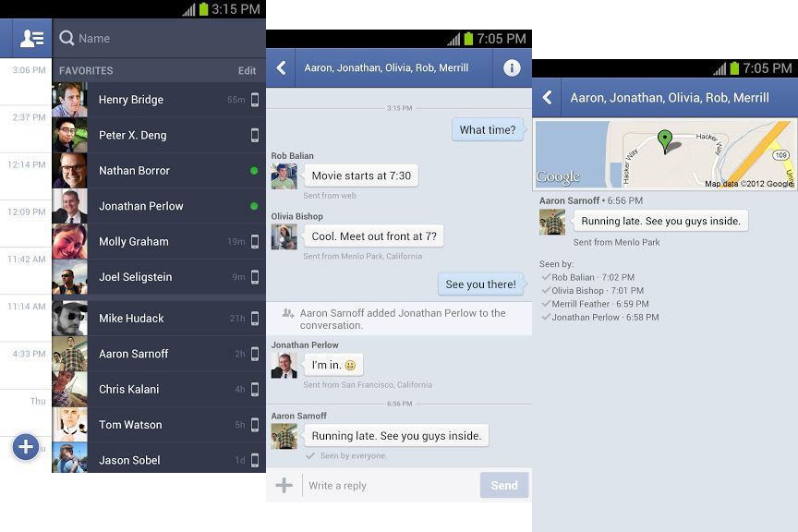Tap the search magnifier icon
The height and width of the screenshot is (532, 798).
pyautogui.click(x=66, y=38)
